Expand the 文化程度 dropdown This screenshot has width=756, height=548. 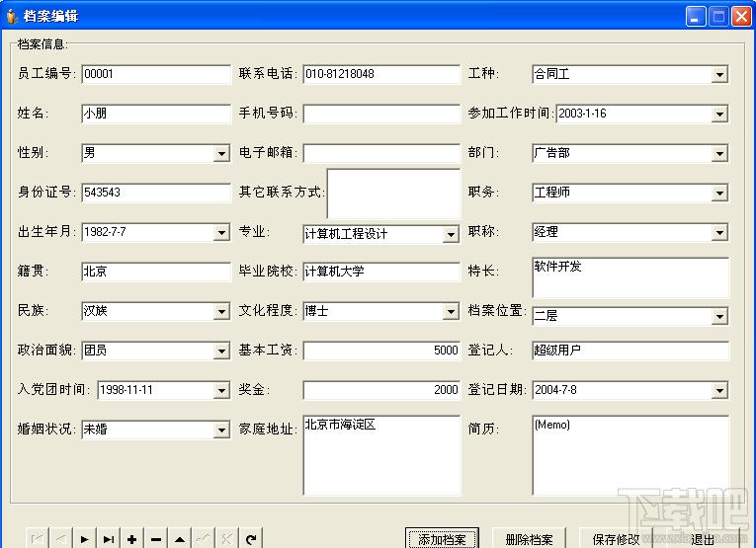[451, 312]
